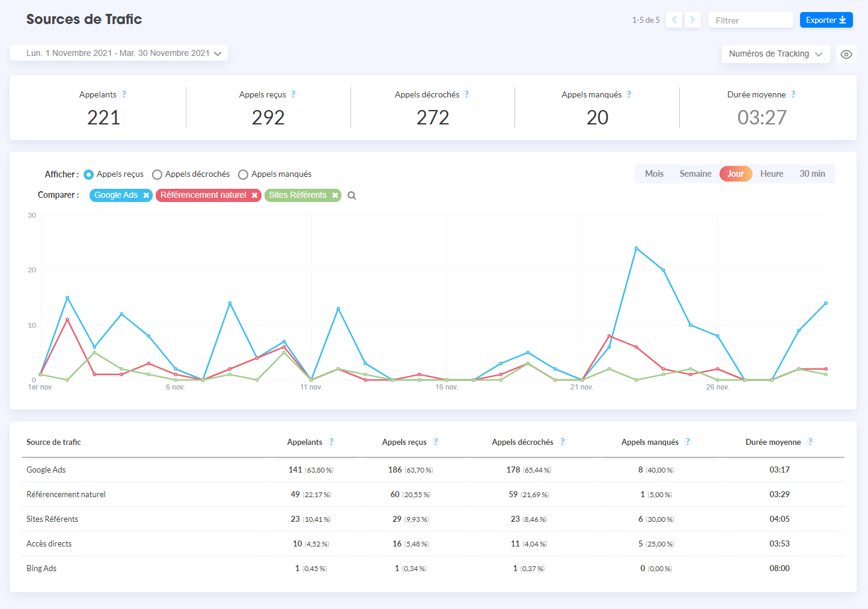Go to next page arrow
The height and width of the screenshot is (609, 868).
tap(692, 20)
